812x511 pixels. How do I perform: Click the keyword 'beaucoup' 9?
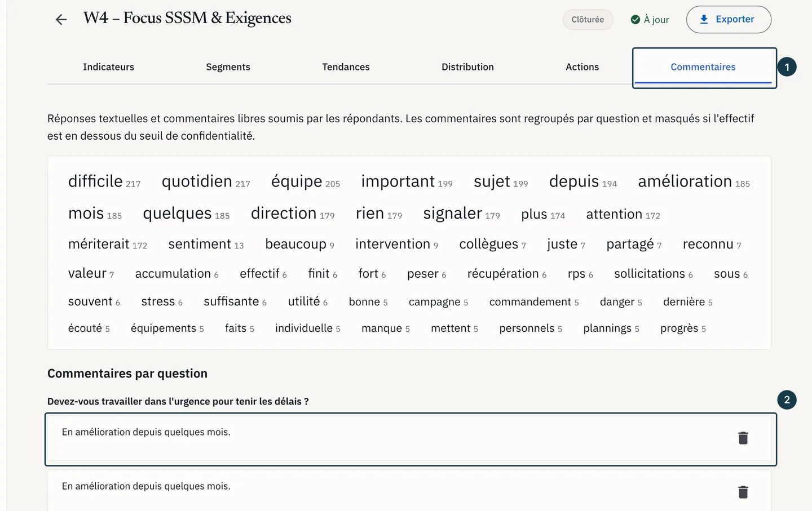tap(299, 244)
